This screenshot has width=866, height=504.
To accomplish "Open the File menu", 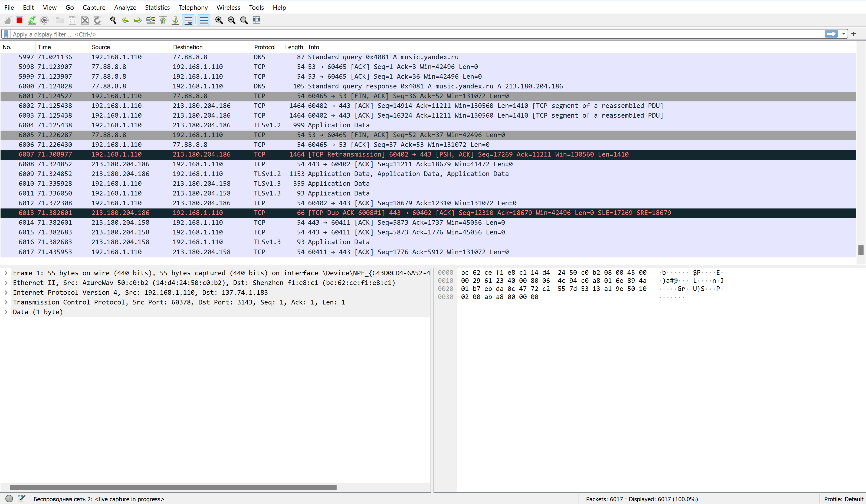I will pos(9,7).
